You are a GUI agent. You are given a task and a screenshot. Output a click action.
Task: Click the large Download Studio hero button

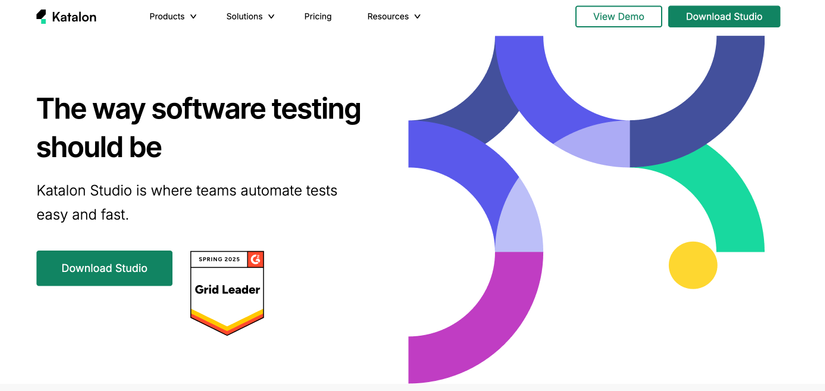click(x=104, y=268)
